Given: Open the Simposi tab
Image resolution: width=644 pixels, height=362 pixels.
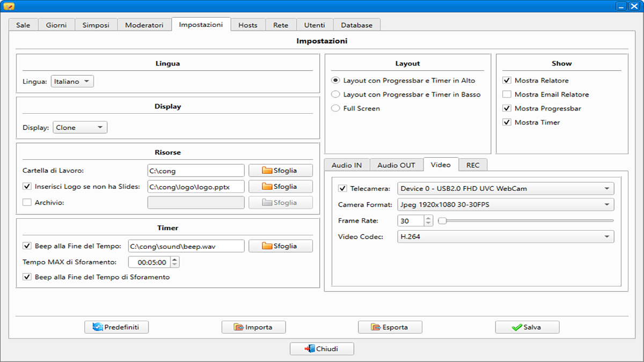Looking at the screenshot, I should [96, 25].
